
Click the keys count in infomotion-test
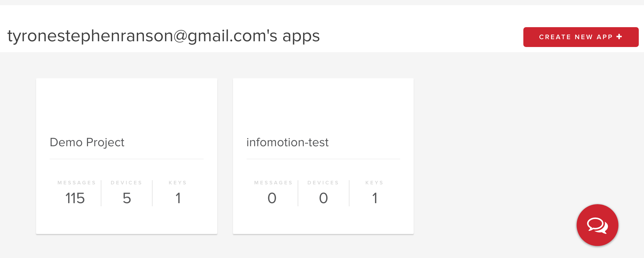pos(375,198)
